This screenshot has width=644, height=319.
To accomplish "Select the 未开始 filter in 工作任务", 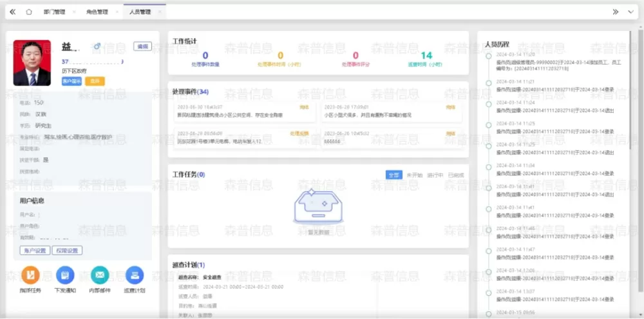I will [414, 175].
